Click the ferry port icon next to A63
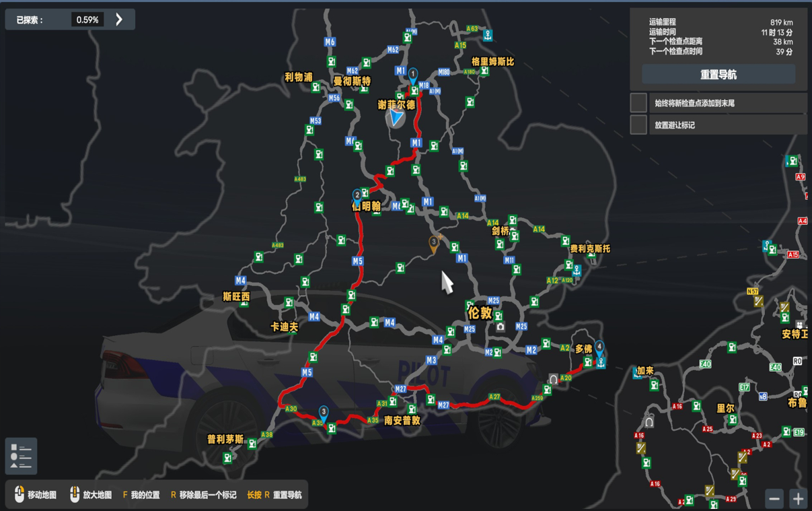 [x=488, y=35]
